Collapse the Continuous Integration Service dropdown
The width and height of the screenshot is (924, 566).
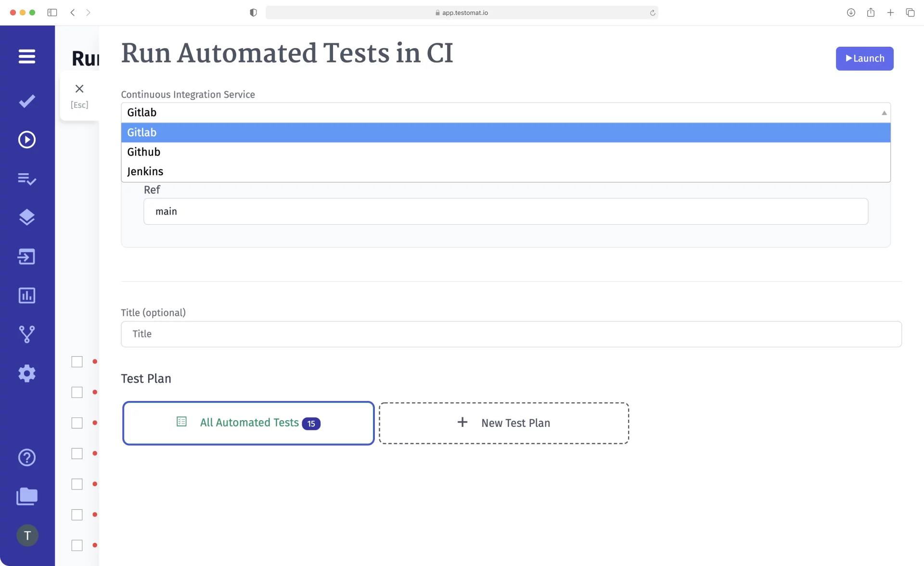(884, 112)
